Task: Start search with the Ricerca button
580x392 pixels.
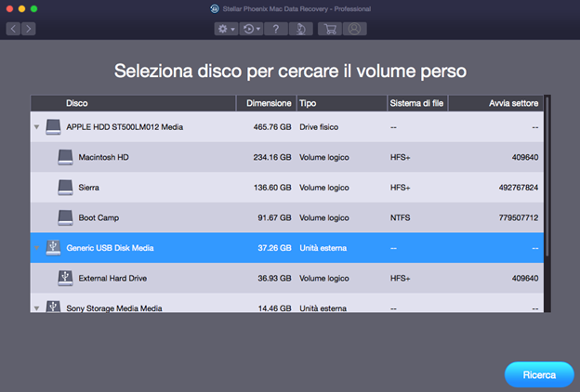Action: point(539,374)
